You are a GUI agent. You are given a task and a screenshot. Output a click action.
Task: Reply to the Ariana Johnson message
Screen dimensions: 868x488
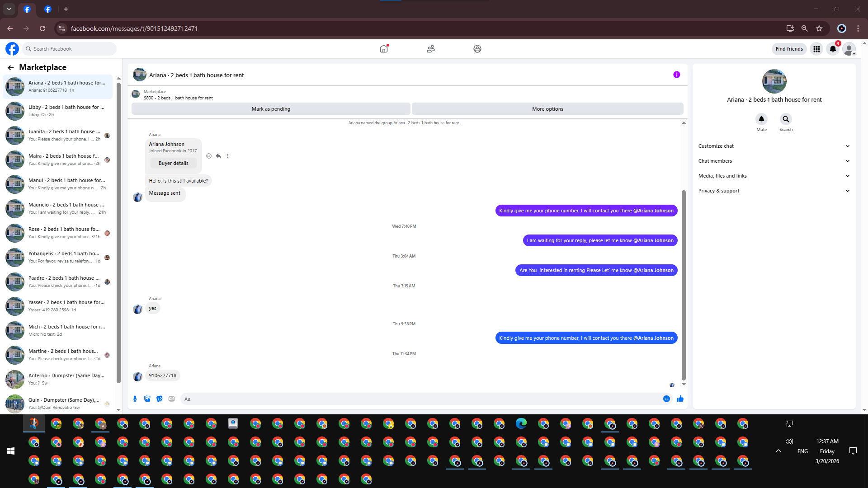click(x=218, y=156)
